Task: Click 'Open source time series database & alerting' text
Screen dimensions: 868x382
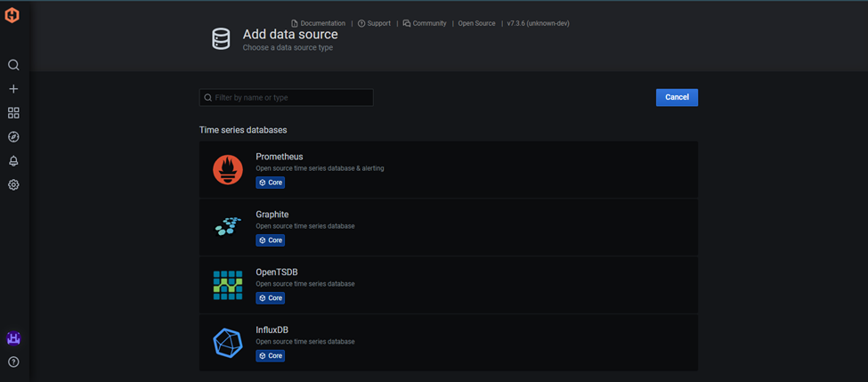Action: tap(320, 168)
